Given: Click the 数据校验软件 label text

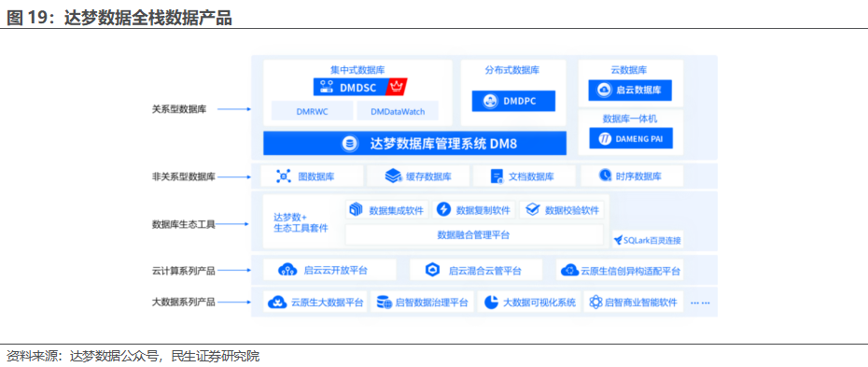Looking at the screenshot, I should 572,210.
